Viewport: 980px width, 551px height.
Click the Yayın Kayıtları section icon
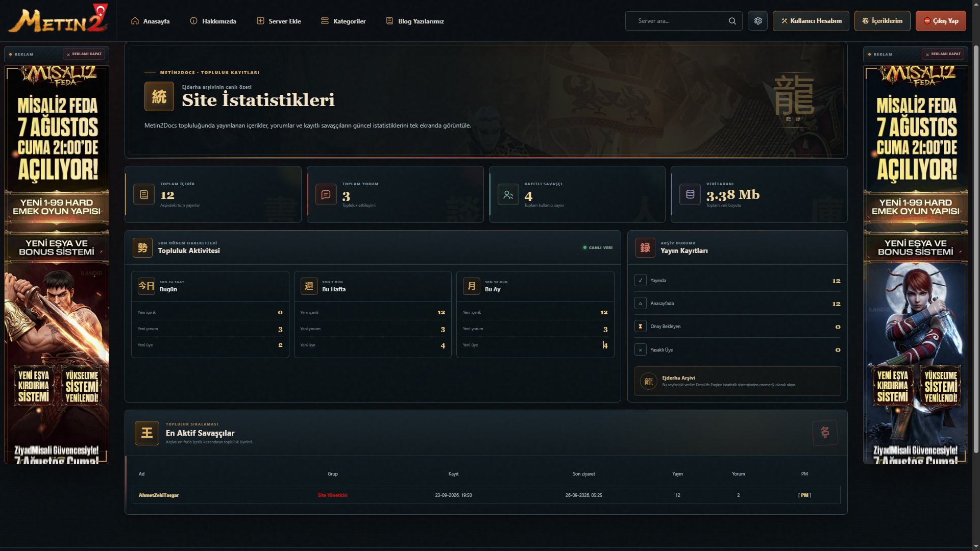(x=645, y=247)
